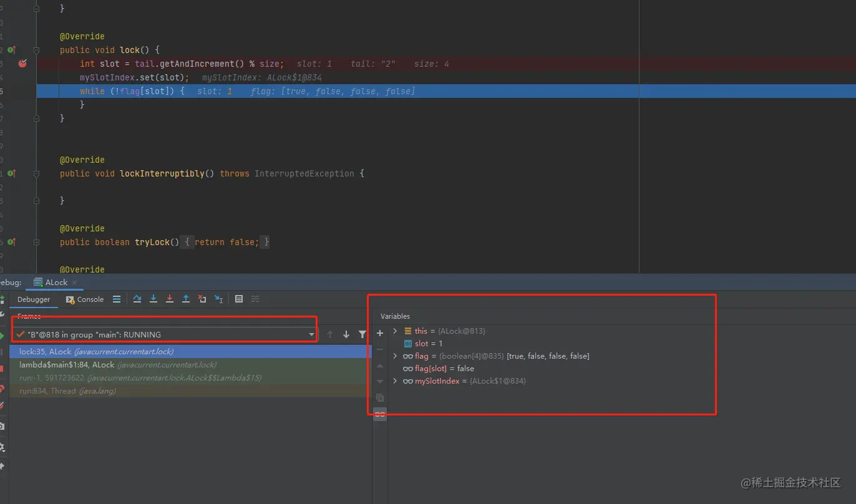Click the threads layout lines icon
Viewport: 856px width, 504px height.
(x=117, y=299)
